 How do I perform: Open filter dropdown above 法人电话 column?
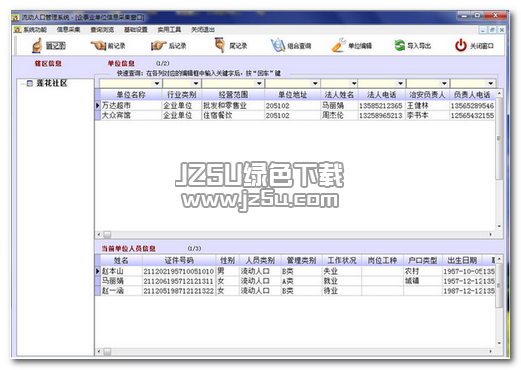pos(400,83)
